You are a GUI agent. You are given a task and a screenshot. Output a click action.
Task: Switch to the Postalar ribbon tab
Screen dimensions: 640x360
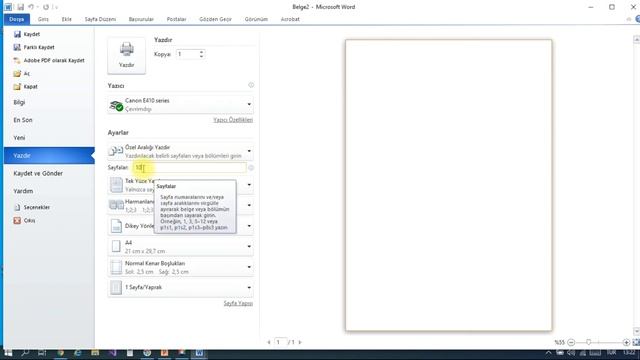[176, 19]
